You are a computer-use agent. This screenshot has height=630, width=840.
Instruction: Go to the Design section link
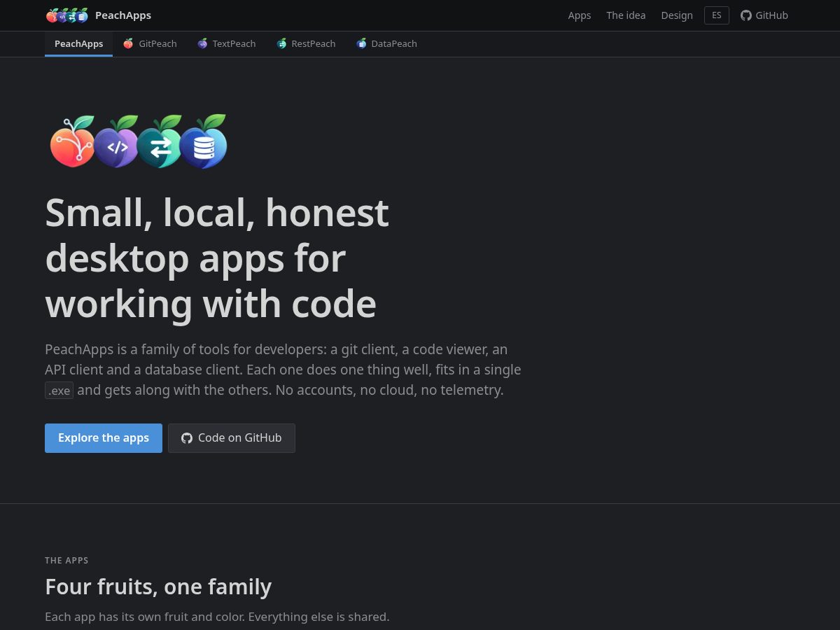tap(677, 15)
